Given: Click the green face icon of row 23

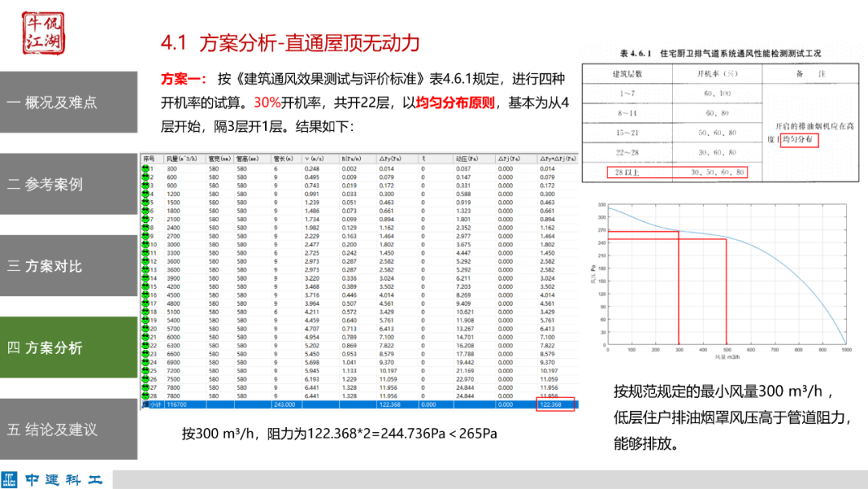Looking at the screenshot, I should (145, 354).
